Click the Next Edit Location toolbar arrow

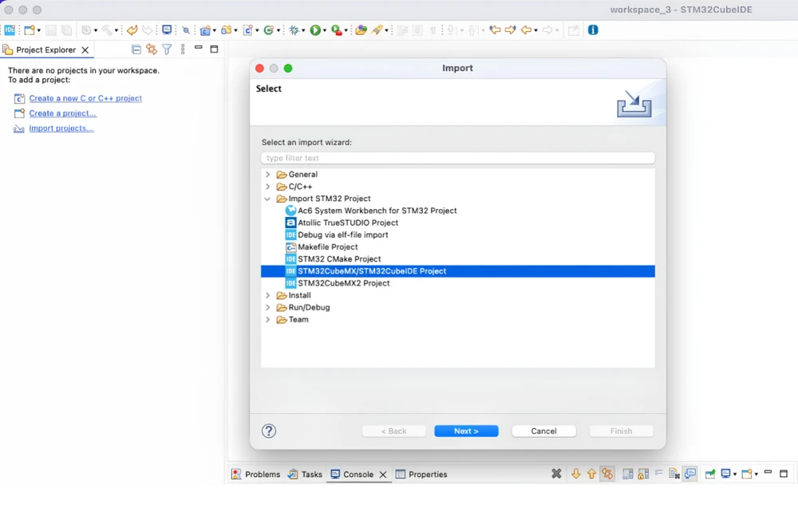click(x=511, y=30)
